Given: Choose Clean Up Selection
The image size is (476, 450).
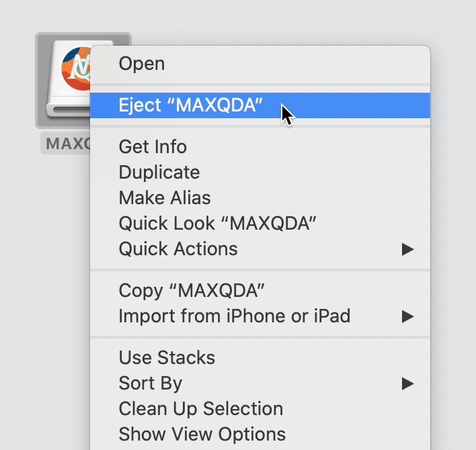Looking at the screenshot, I should [260, 409].
